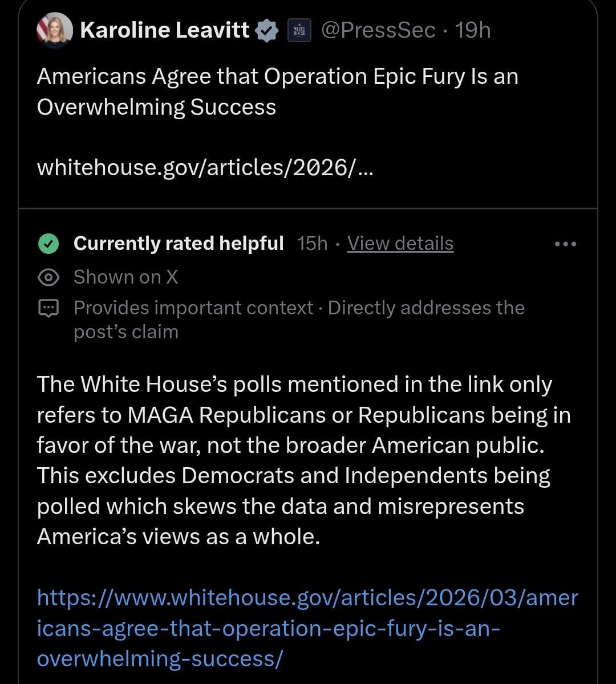
Task: Tap the 'Shown on X' status text
Action: (125, 277)
